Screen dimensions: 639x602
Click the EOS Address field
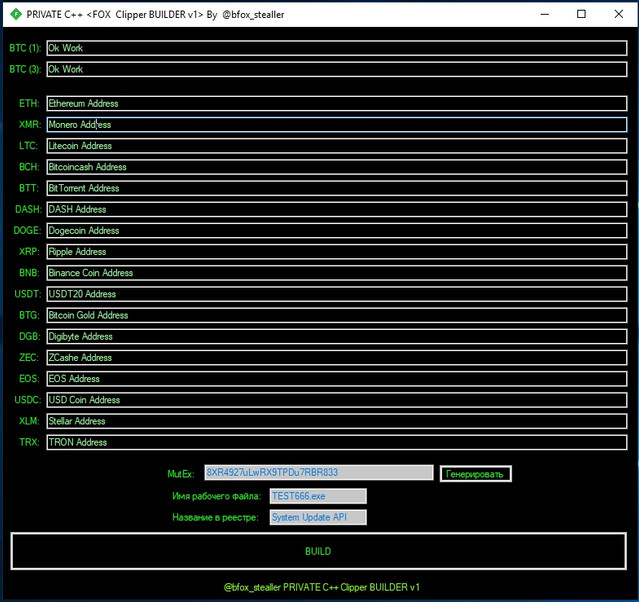(x=337, y=379)
